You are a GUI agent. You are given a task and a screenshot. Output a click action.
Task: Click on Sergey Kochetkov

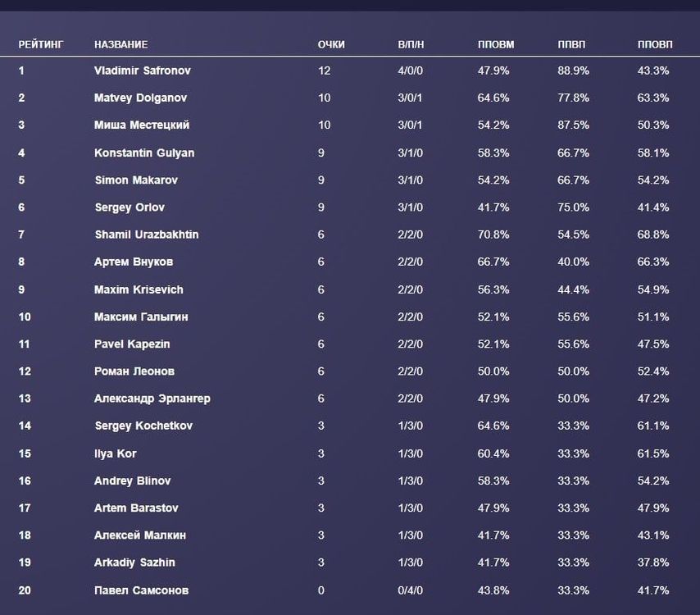pyautogui.click(x=143, y=426)
